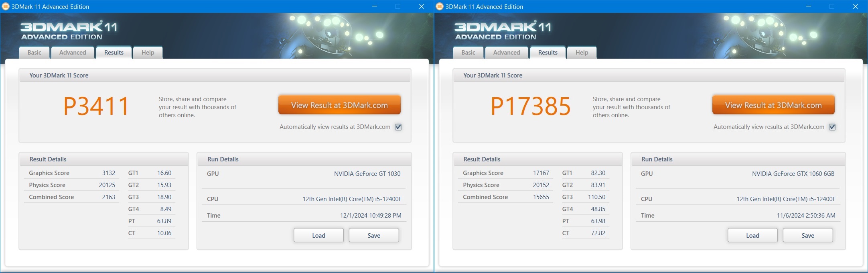Viewport: 868px width, 273px height.
Task: Untick automatic results viewing in the right window
Action: tap(832, 127)
